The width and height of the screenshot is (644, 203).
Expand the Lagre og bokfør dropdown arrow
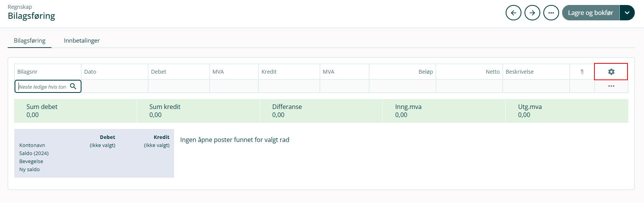click(x=627, y=13)
